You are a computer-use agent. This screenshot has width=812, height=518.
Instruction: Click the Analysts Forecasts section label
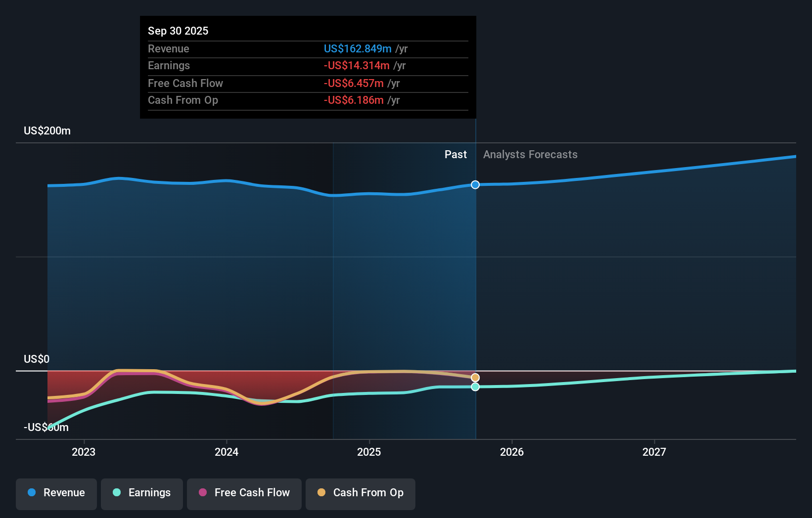530,154
